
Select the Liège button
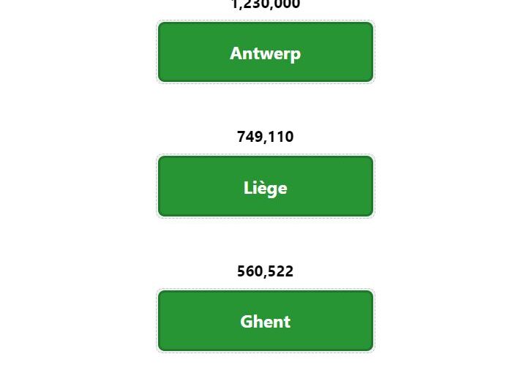[x=266, y=186]
